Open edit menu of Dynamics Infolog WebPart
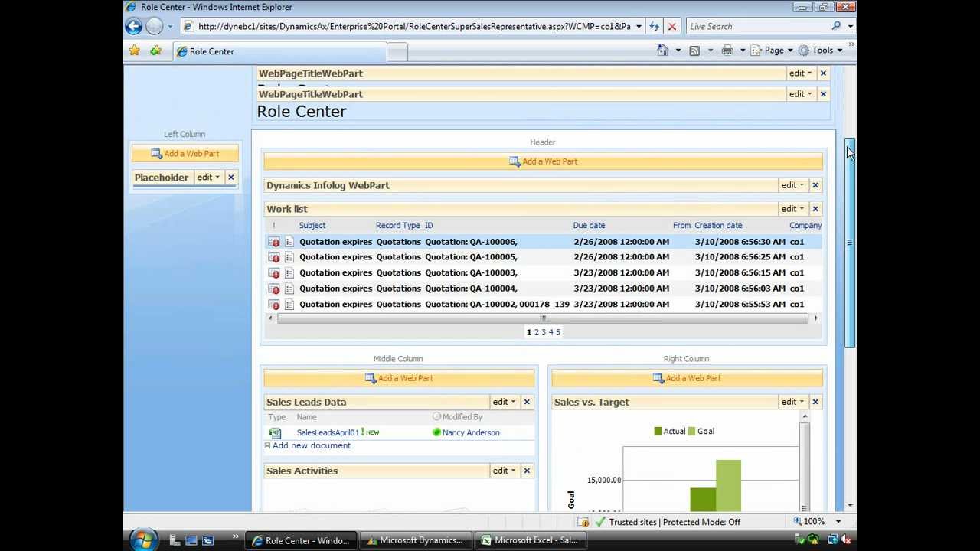This screenshot has height=551, width=980. pos(792,185)
